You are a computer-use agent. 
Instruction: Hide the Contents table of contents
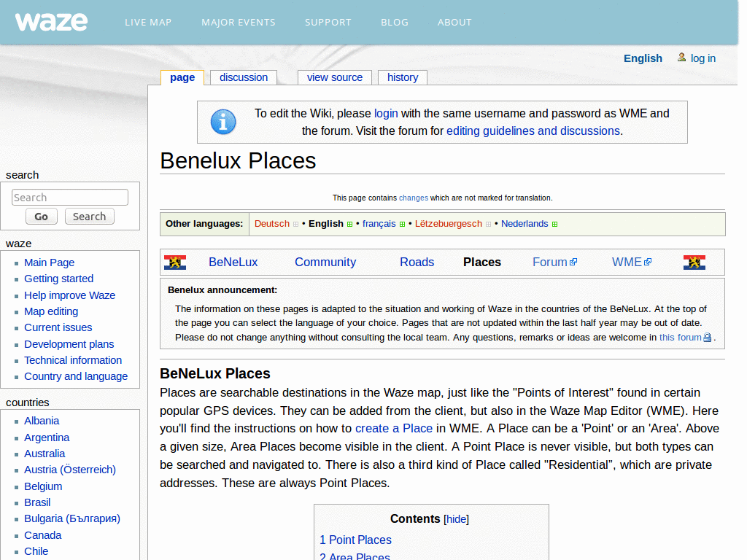pyautogui.click(x=456, y=519)
